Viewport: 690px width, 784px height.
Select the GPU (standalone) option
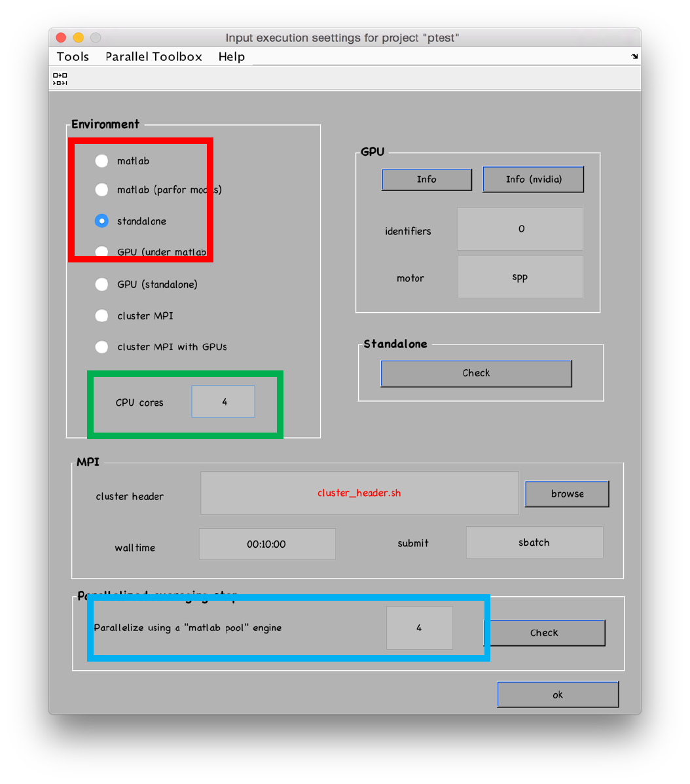tap(101, 284)
